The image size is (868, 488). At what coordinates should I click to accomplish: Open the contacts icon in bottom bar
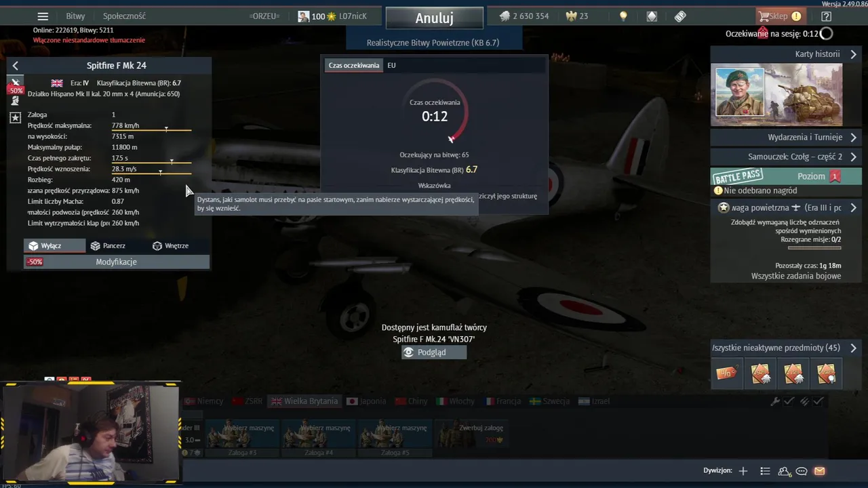pos(784,471)
